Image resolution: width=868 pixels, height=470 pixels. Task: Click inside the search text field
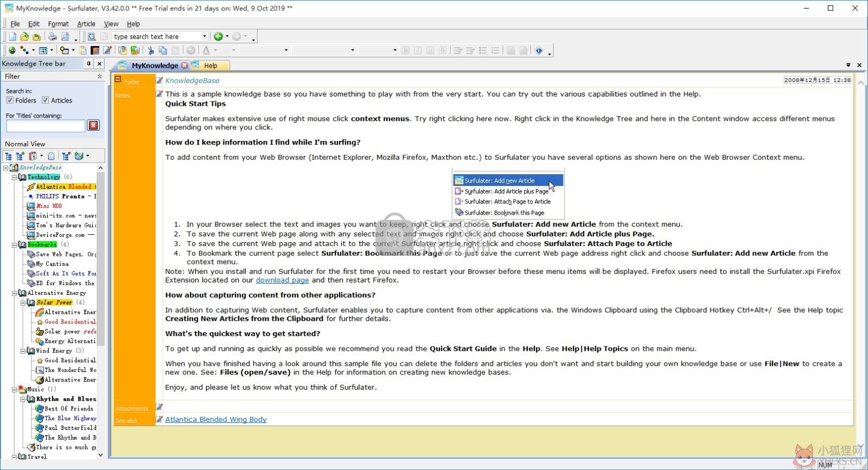point(156,36)
